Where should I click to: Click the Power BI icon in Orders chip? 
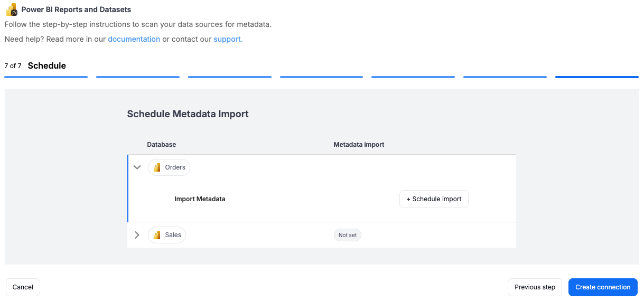[157, 167]
